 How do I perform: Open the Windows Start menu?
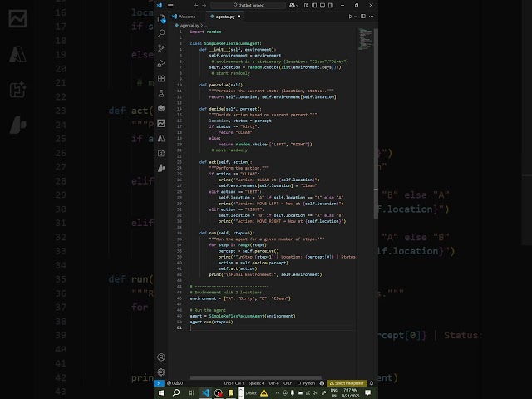pos(161,393)
